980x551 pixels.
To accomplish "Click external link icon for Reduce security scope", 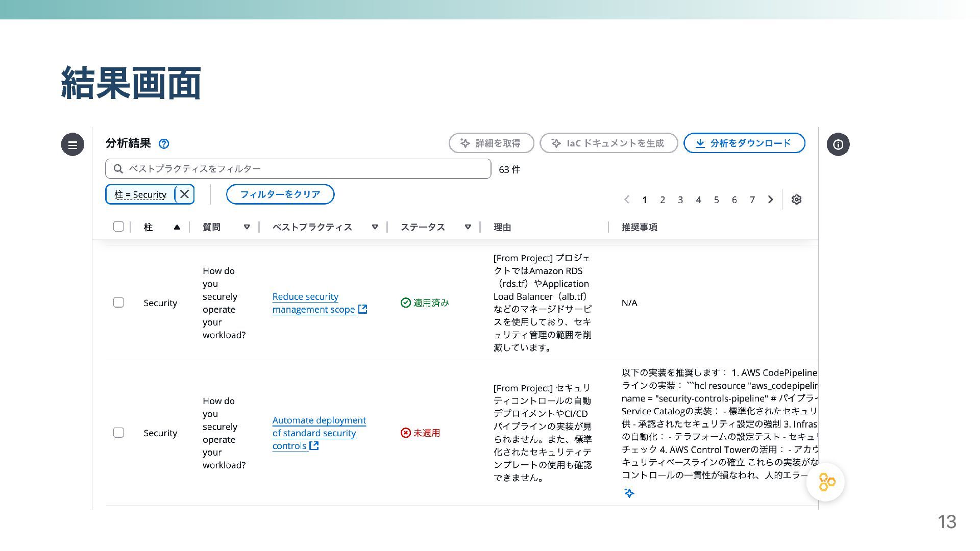I will 362,309.
